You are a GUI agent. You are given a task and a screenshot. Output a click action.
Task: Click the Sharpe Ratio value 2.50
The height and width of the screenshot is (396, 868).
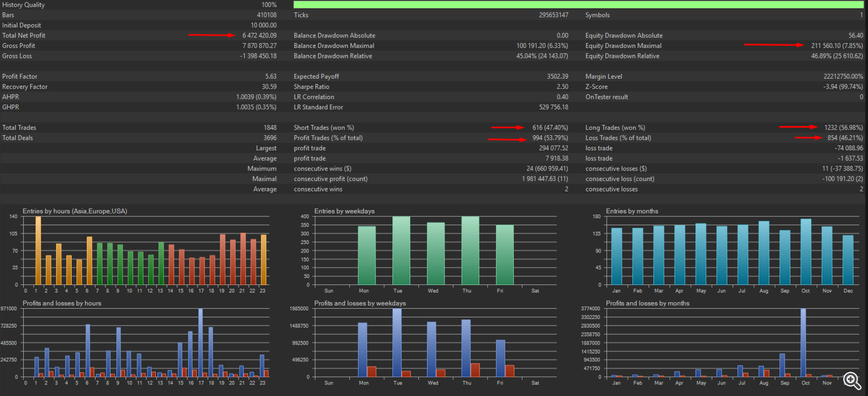tap(562, 87)
